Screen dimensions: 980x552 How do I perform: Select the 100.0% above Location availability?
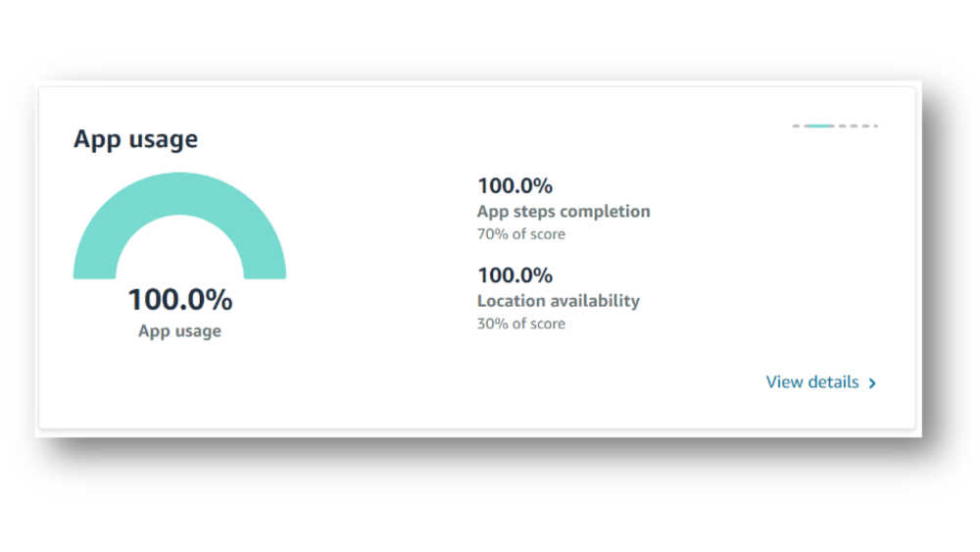514,275
